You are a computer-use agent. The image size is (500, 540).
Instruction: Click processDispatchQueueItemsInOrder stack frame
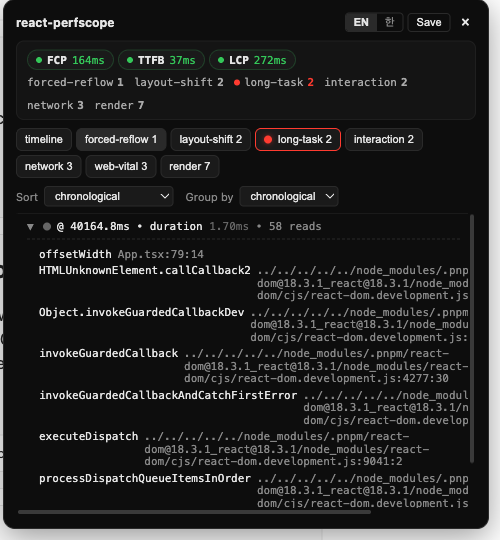click(x=145, y=478)
